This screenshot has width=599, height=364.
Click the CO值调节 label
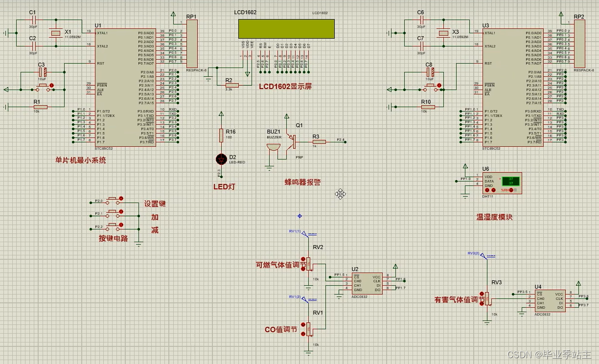(x=281, y=329)
